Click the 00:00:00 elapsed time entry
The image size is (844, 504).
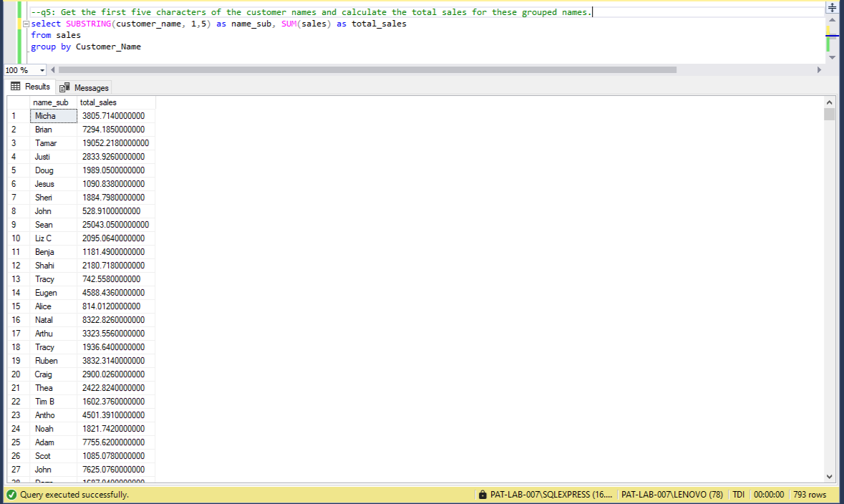[x=769, y=494]
